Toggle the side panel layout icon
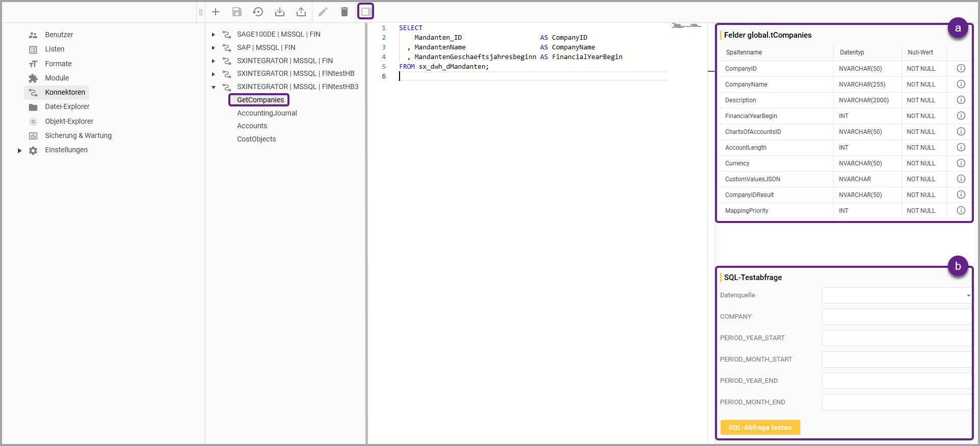The height and width of the screenshot is (446, 980). [x=366, y=11]
